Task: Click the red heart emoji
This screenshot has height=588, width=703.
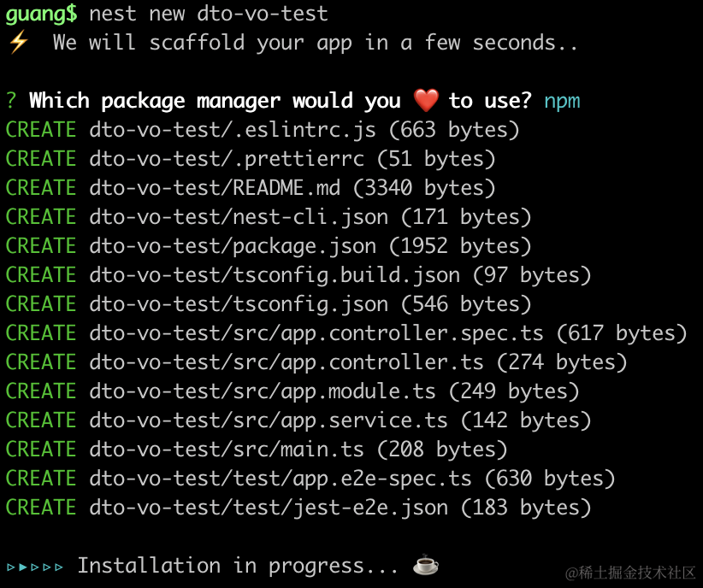Action: pyautogui.click(x=425, y=101)
